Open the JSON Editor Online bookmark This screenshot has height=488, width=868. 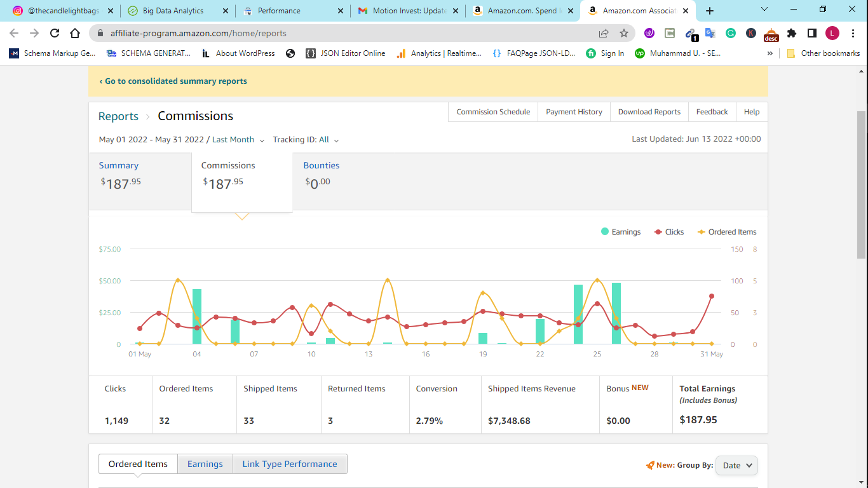[x=345, y=53]
